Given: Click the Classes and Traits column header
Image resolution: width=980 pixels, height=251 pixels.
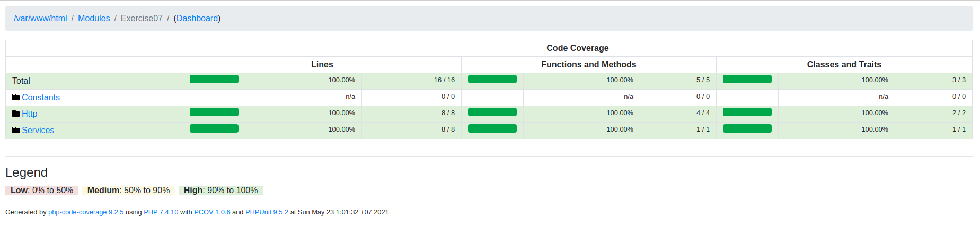Looking at the screenshot, I should pos(844,64).
